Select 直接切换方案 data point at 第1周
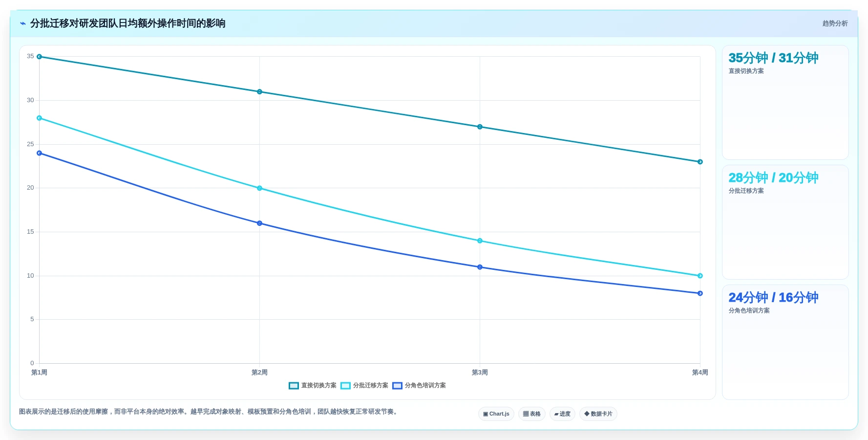Image resolution: width=868 pixels, height=440 pixels. [x=40, y=57]
